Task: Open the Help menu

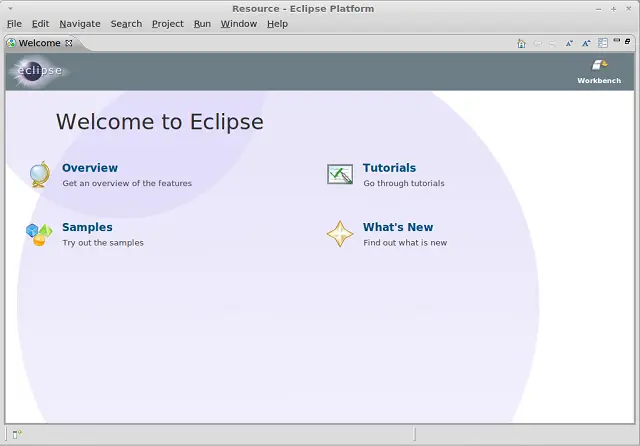Action: [x=278, y=24]
